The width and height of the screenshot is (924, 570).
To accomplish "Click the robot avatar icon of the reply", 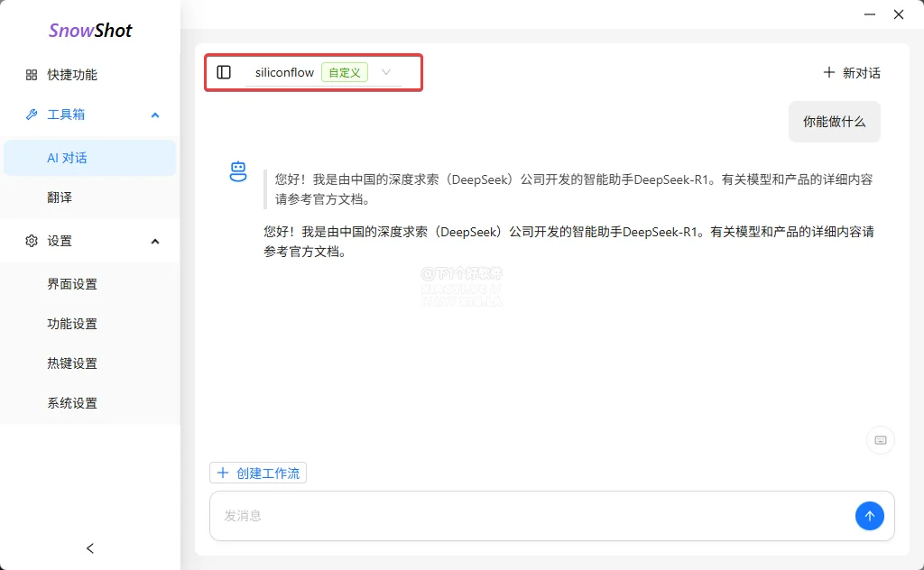I will (x=238, y=171).
